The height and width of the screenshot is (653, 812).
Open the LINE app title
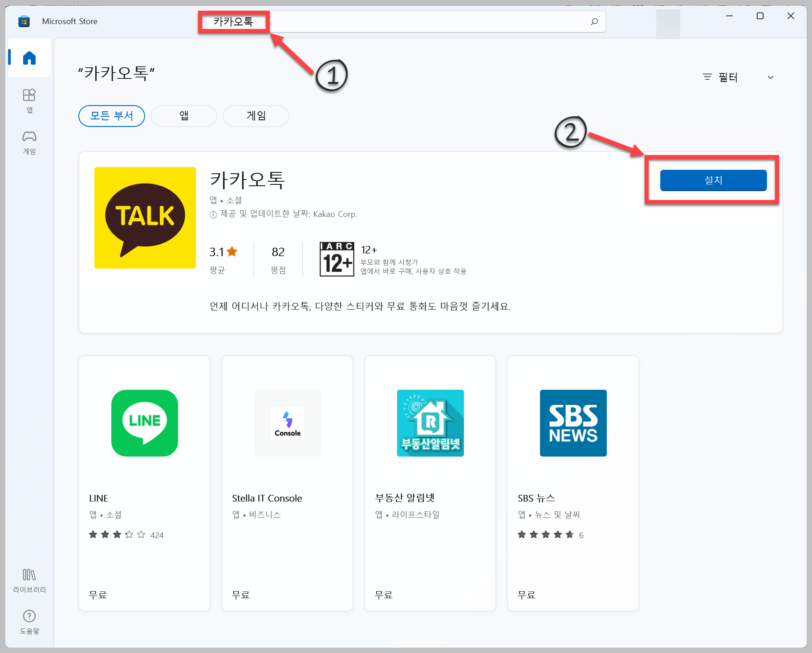click(99, 498)
